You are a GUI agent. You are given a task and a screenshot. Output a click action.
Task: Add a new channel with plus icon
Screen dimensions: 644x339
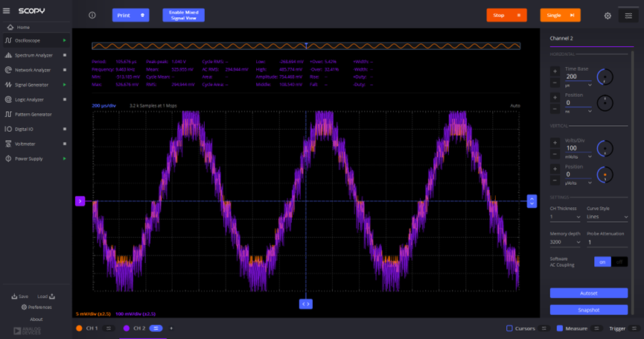coord(171,329)
